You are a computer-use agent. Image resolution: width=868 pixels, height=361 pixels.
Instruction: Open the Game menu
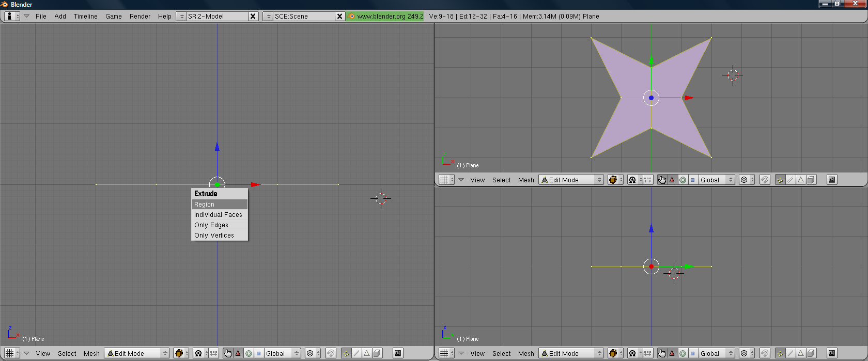click(x=114, y=17)
